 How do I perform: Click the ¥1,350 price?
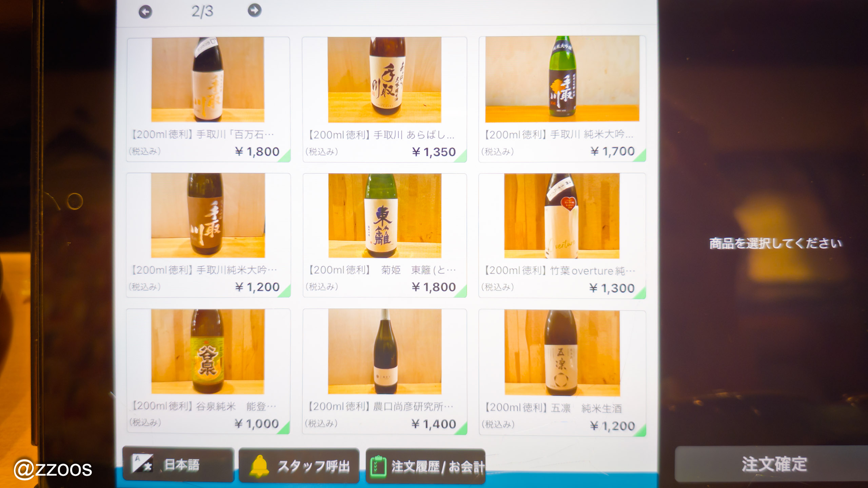[434, 152]
